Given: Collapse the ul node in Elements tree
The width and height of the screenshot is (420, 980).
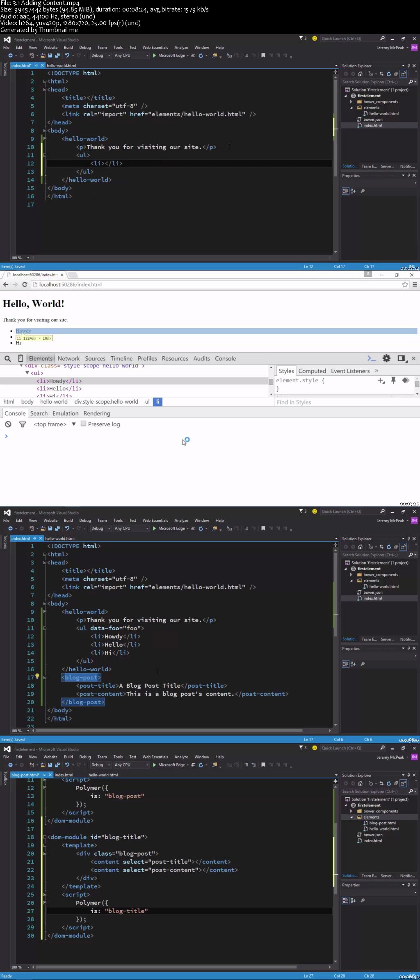Looking at the screenshot, I should pos(27,373).
